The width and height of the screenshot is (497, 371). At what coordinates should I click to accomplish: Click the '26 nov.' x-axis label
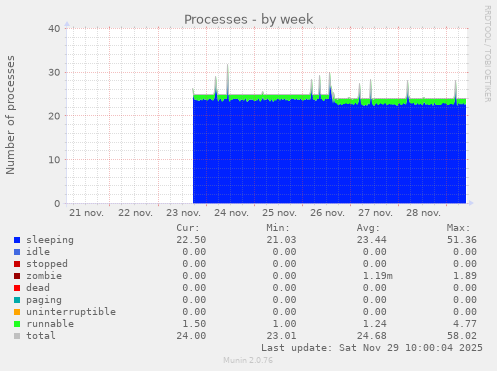coord(327,213)
